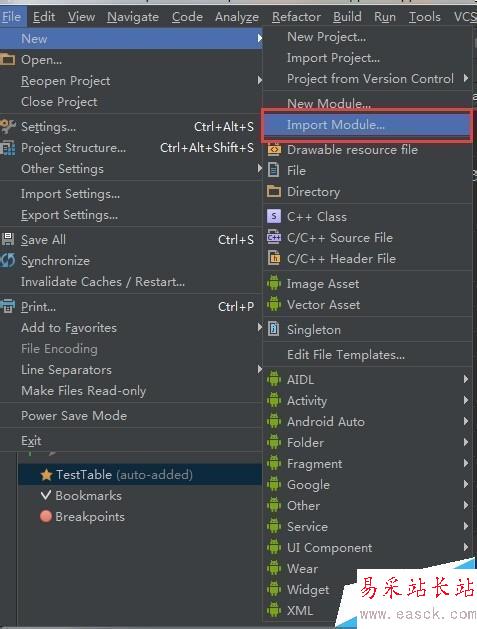Select the Bookmarks checkmark item

[81, 495]
